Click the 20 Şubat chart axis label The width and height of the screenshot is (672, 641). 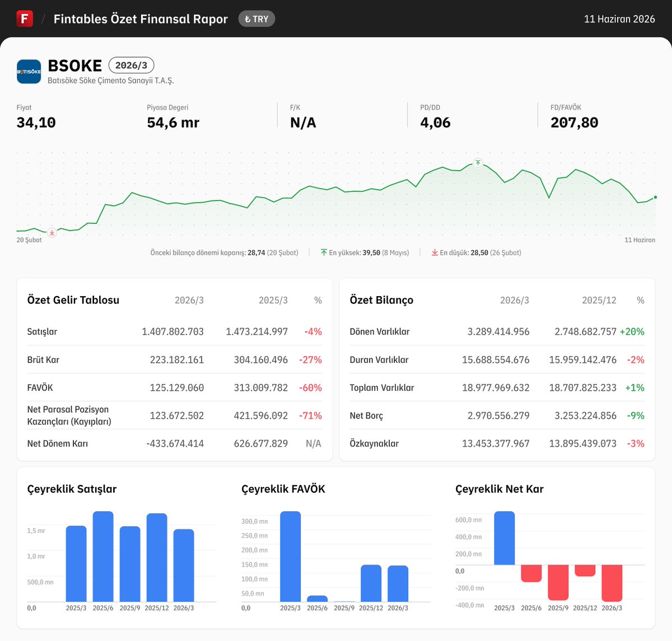(x=29, y=240)
